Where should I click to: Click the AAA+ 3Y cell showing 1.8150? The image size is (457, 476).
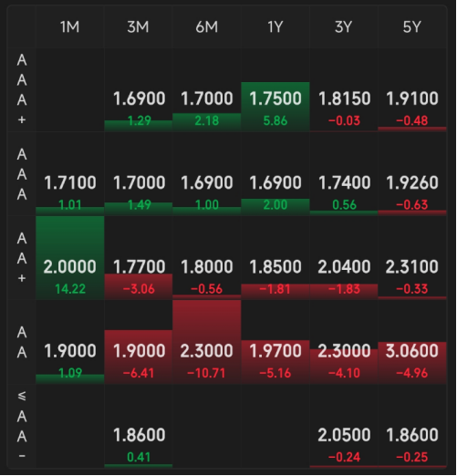point(344,89)
